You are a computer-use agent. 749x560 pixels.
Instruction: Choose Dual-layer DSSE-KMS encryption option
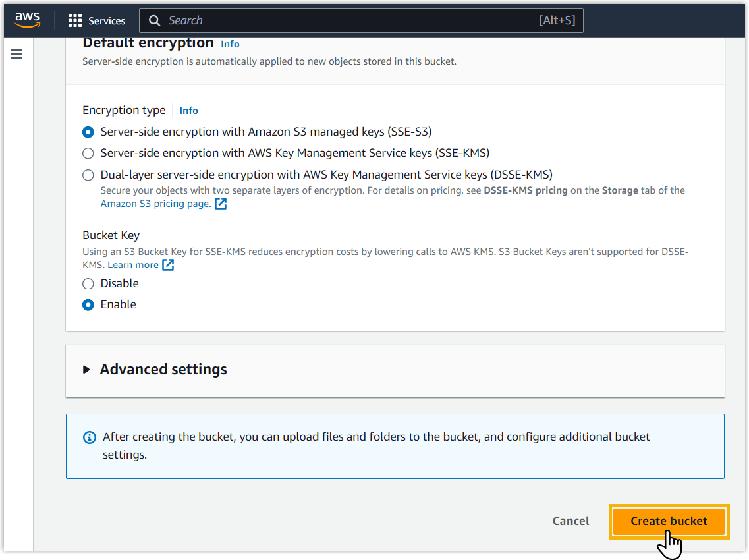88,175
